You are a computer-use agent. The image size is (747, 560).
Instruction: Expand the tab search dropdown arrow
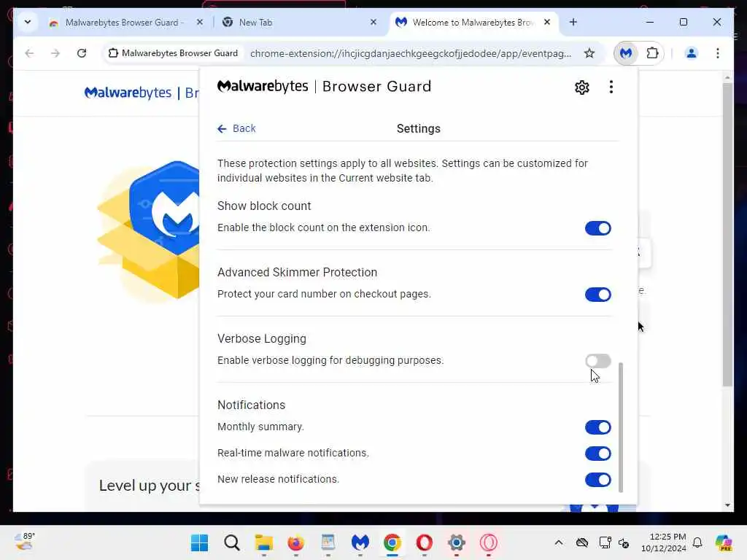coord(28,22)
